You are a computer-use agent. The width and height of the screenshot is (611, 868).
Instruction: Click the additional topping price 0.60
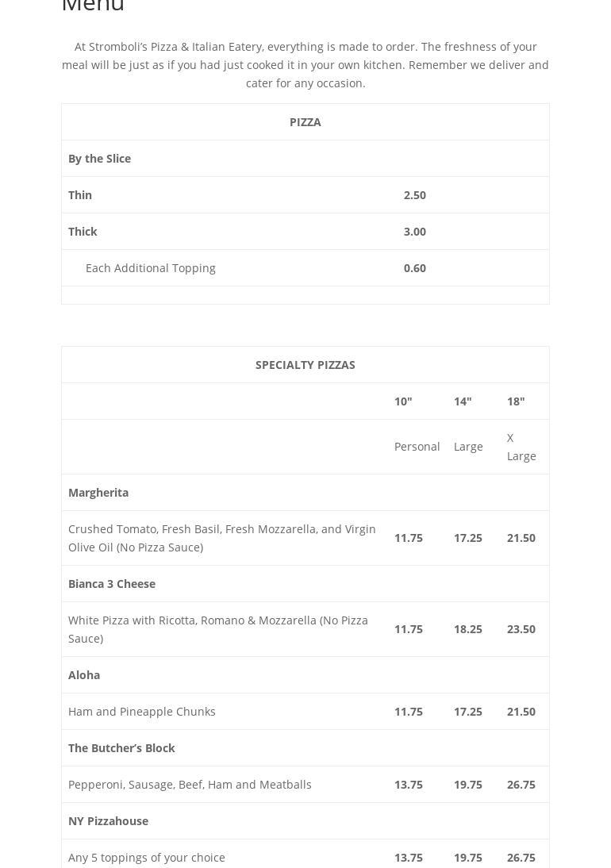tap(414, 268)
